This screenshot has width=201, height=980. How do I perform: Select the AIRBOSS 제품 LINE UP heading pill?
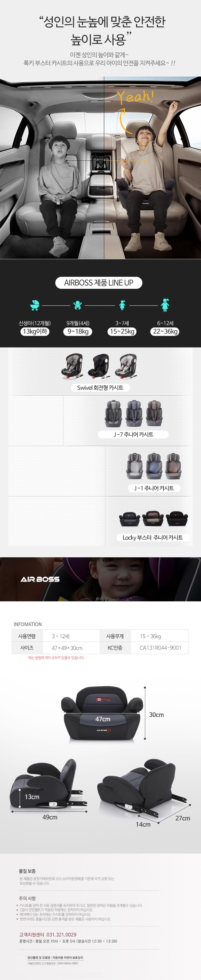[x=99, y=283]
